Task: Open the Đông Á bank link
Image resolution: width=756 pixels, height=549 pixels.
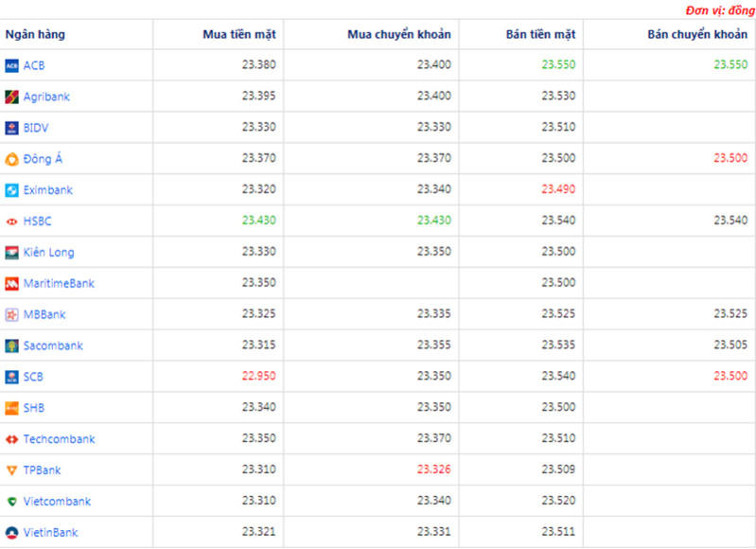Action: pyautogui.click(x=43, y=159)
